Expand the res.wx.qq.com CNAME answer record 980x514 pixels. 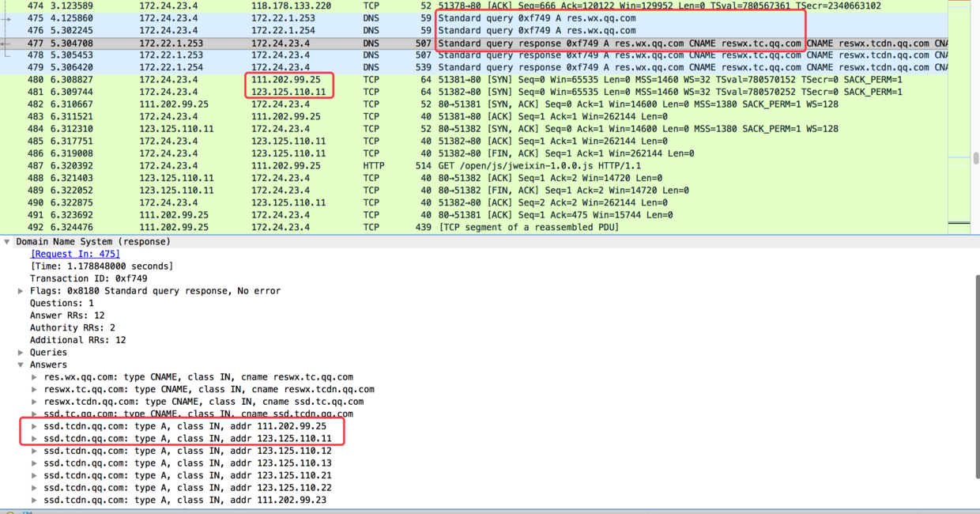34,377
